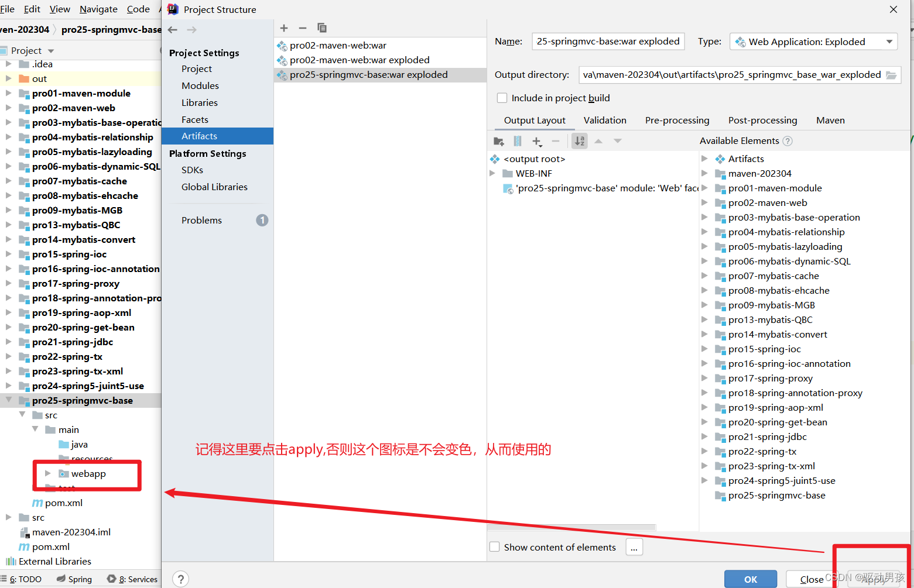This screenshot has height=588, width=914.
Task: Open the Edit menu
Action: pos(32,9)
